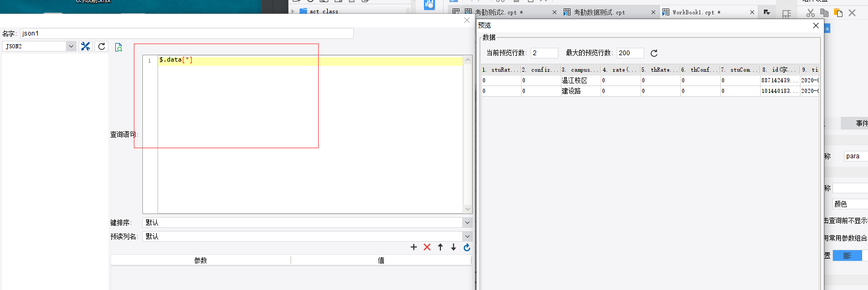Move parameter up with the up arrow

[440, 247]
